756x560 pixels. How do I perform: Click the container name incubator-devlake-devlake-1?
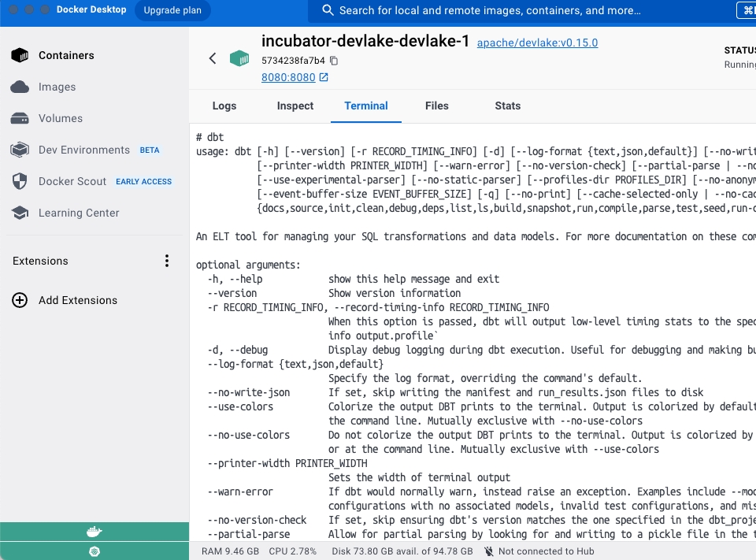tap(365, 41)
